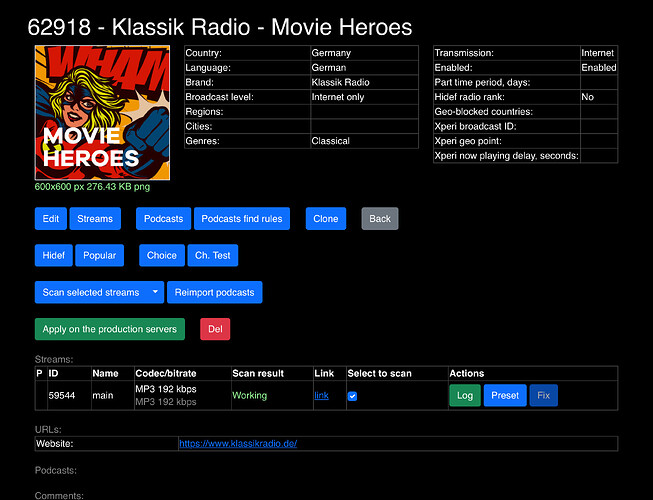Click the Movie Heroes station logo

[102, 112]
